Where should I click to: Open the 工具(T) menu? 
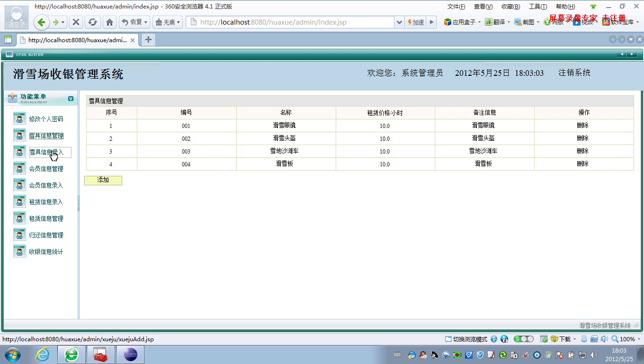pyautogui.click(x=537, y=7)
